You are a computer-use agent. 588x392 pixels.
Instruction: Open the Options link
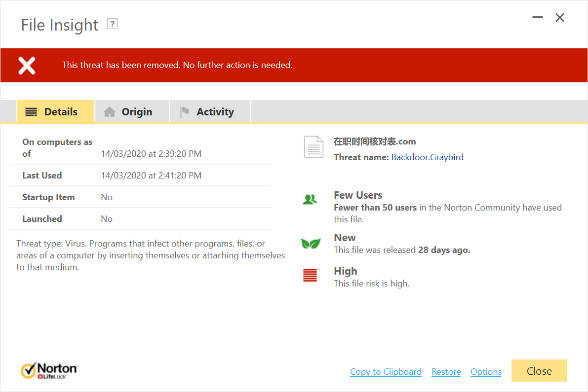pos(486,372)
